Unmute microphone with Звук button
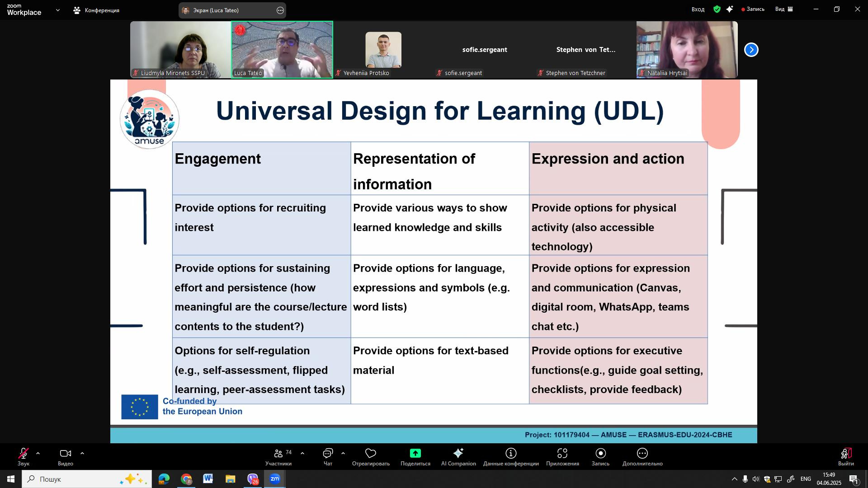 24,457
